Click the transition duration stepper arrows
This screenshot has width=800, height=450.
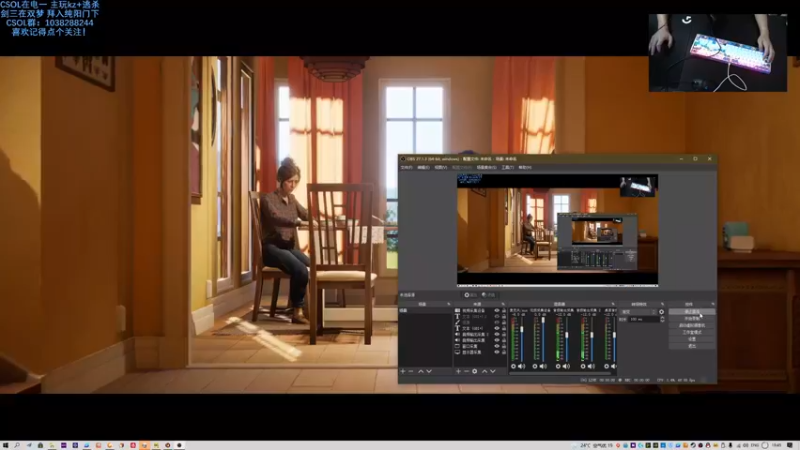(662, 319)
